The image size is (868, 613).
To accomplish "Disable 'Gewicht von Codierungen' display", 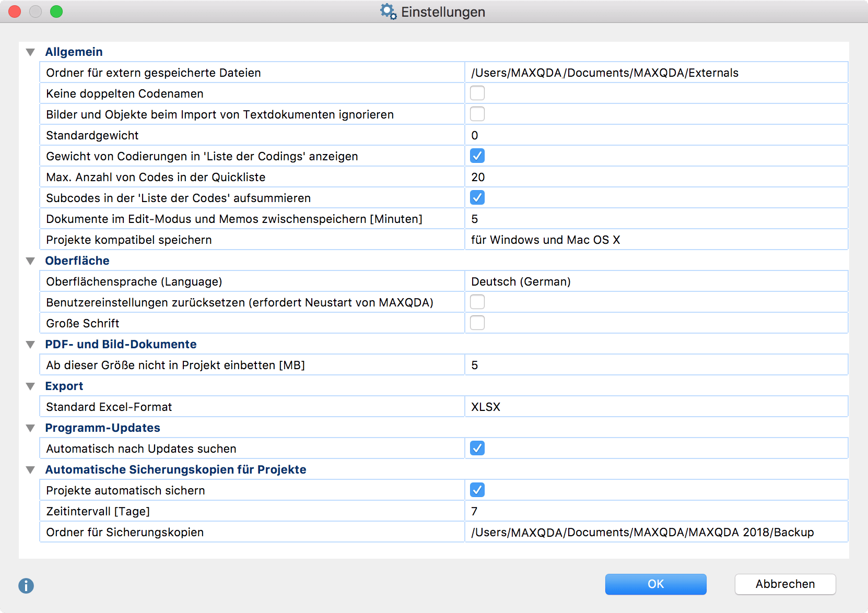I will coord(477,156).
